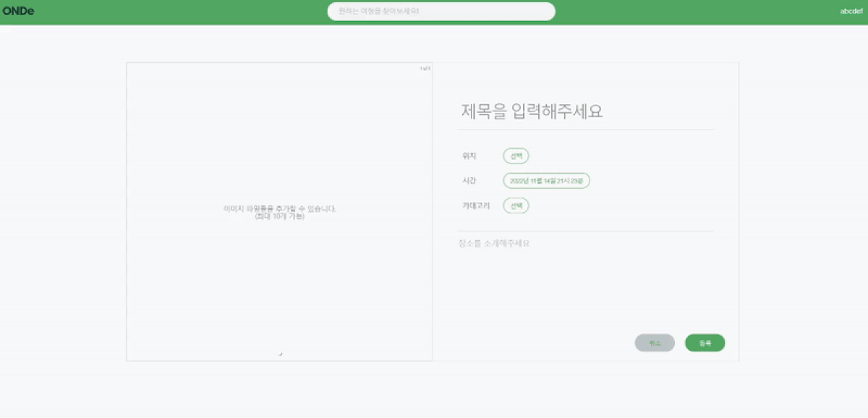Click the 이미지 파일들을 추가할 수 있습니다 upload zone
The height and width of the screenshot is (418, 868).
tap(279, 210)
